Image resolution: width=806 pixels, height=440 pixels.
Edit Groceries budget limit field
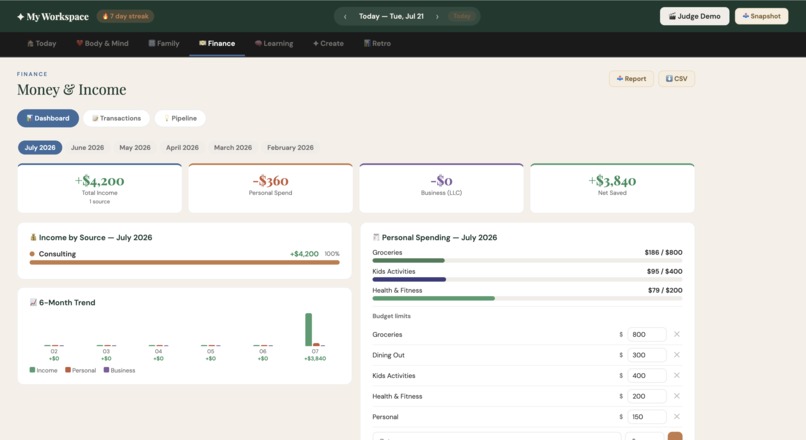click(x=647, y=334)
